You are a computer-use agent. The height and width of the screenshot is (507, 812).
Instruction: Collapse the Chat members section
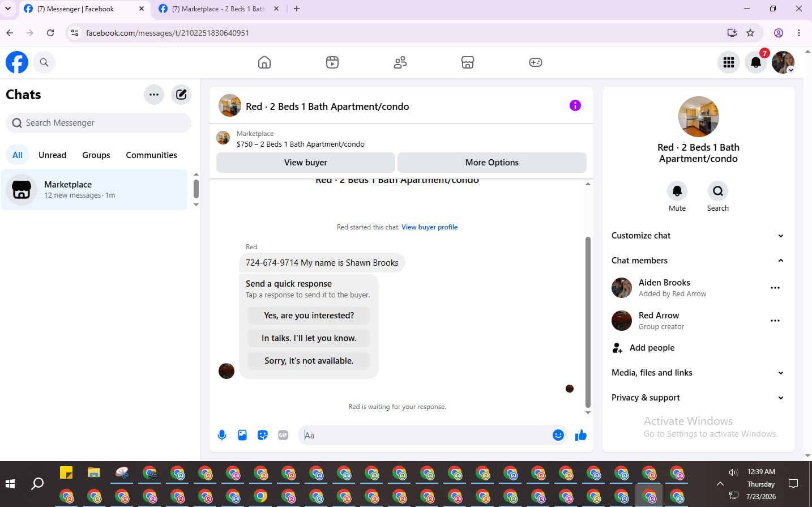tap(698, 261)
